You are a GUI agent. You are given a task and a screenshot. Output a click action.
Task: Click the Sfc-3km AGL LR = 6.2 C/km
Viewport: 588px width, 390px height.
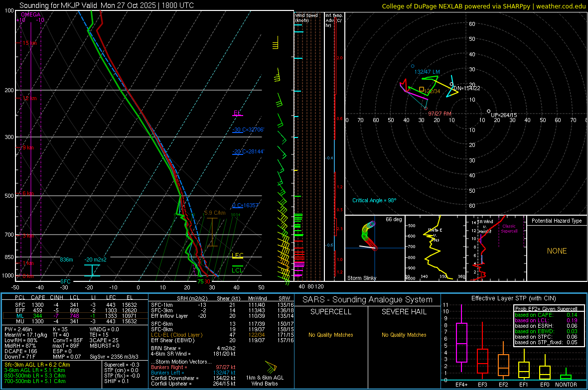pos(37,365)
